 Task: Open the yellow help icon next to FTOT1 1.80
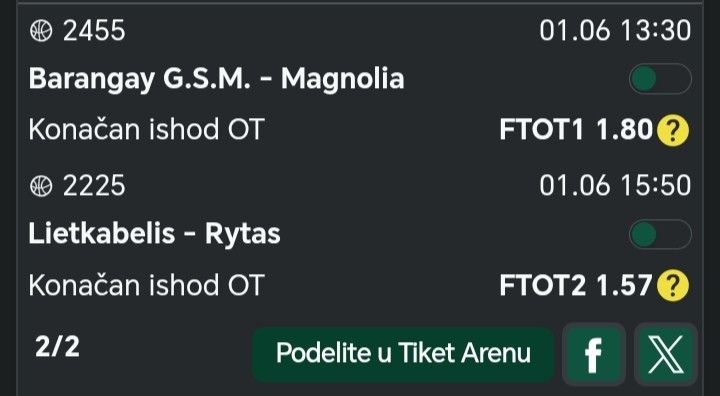point(673,130)
